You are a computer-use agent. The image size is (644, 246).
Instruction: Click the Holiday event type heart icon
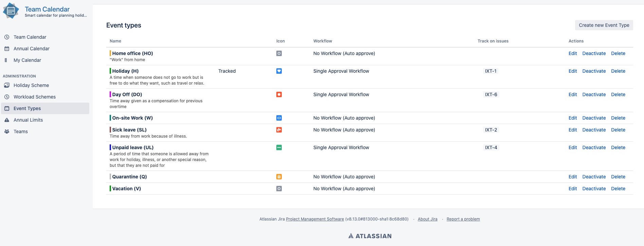279,71
